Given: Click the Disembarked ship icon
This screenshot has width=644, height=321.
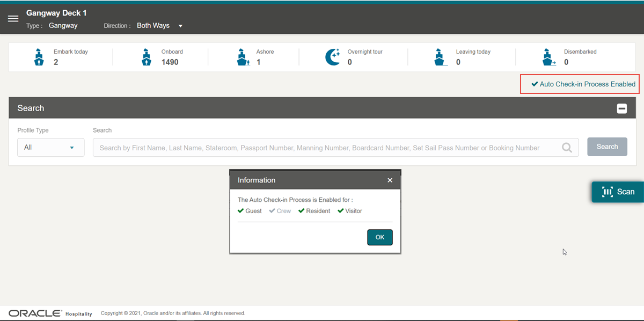Looking at the screenshot, I should click(549, 57).
